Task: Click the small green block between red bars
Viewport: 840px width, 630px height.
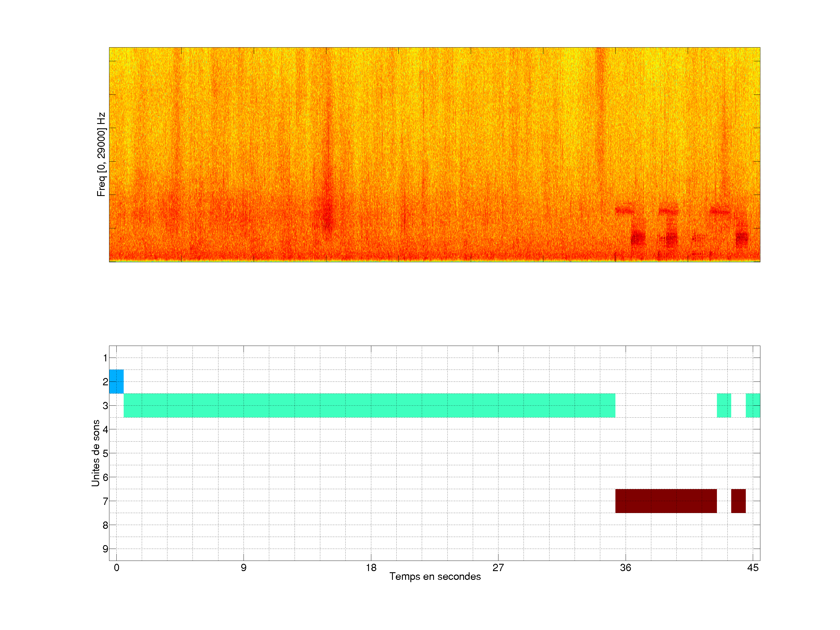Action: pos(724,405)
